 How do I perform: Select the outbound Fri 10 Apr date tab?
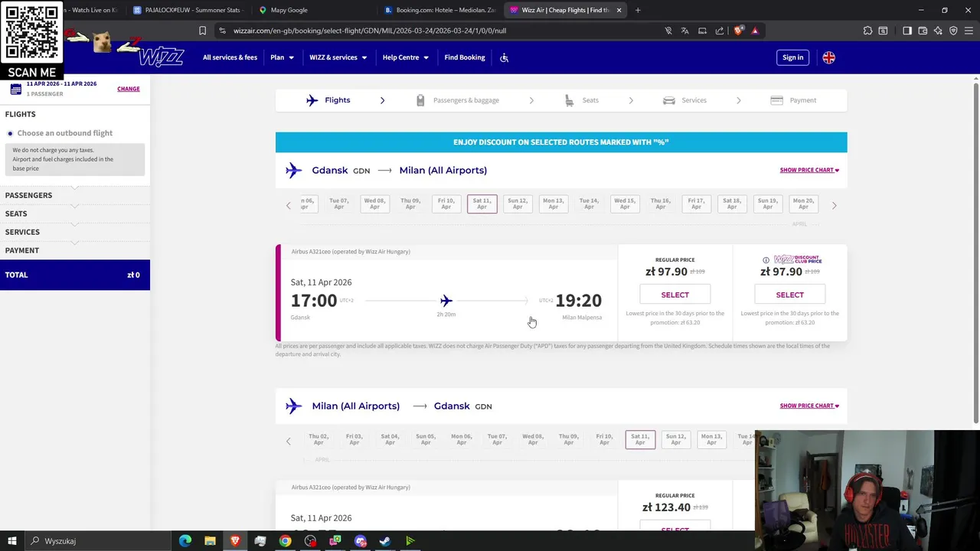(446, 204)
